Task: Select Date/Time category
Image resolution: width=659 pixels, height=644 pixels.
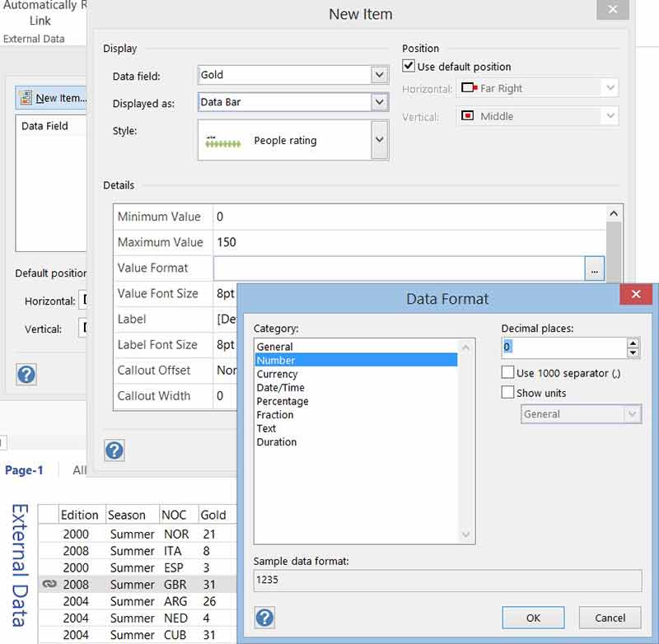Action: pyautogui.click(x=356, y=387)
